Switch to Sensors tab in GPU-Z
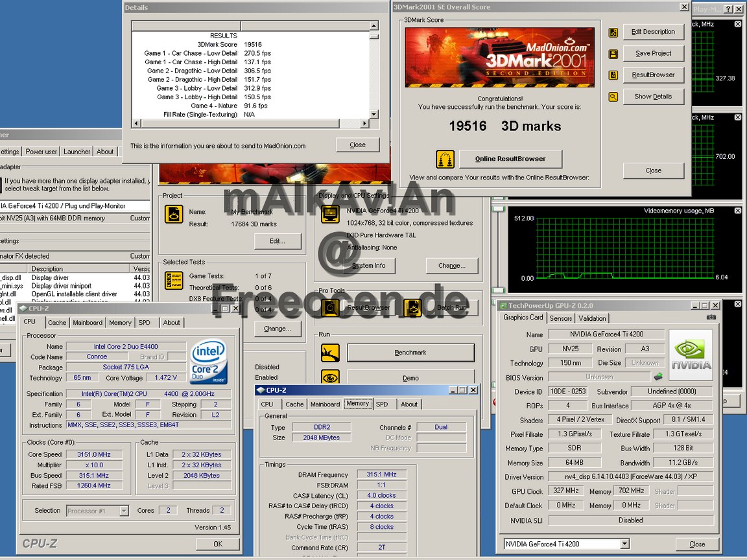This screenshot has width=747, height=560. pyautogui.click(x=561, y=318)
